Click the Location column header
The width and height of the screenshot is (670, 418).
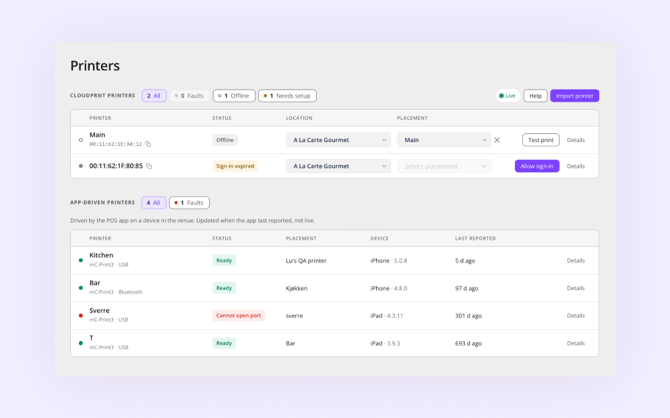(x=299, y=118)
